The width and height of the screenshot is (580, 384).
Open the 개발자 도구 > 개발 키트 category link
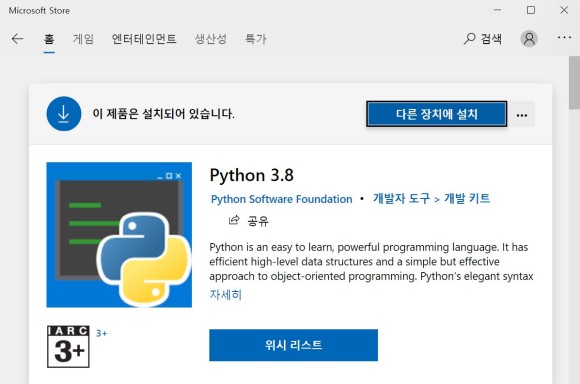click(431, 199)
